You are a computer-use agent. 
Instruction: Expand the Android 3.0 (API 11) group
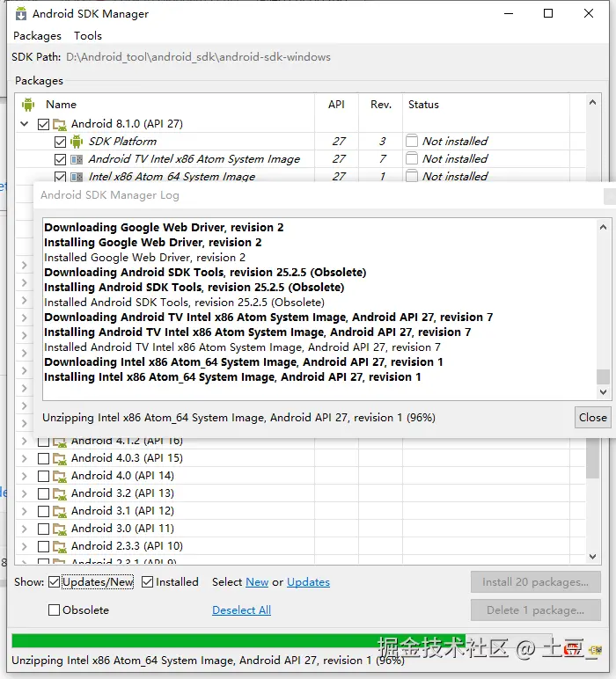[x=25, y=529]
